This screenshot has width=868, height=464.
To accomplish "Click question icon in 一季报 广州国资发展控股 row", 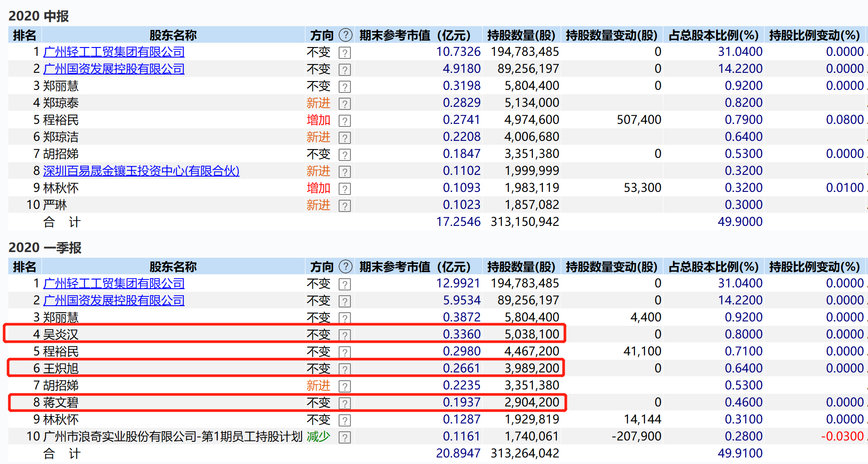I will [345, 301].
